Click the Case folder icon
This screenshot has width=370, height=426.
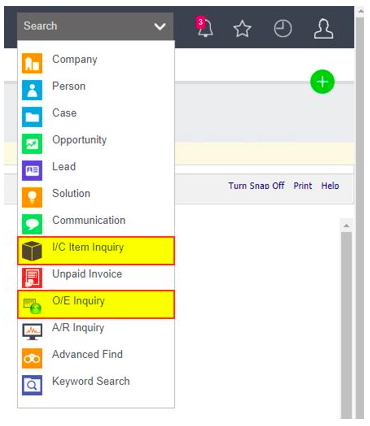click(32, 117)
